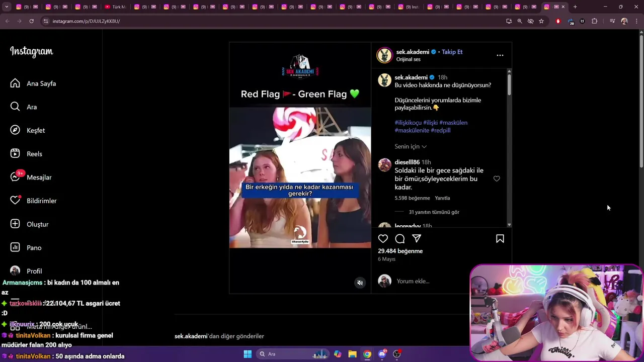Go to Keşfet explore page
The height and width of the screenshot is (362, 644).
pos(28,130)
